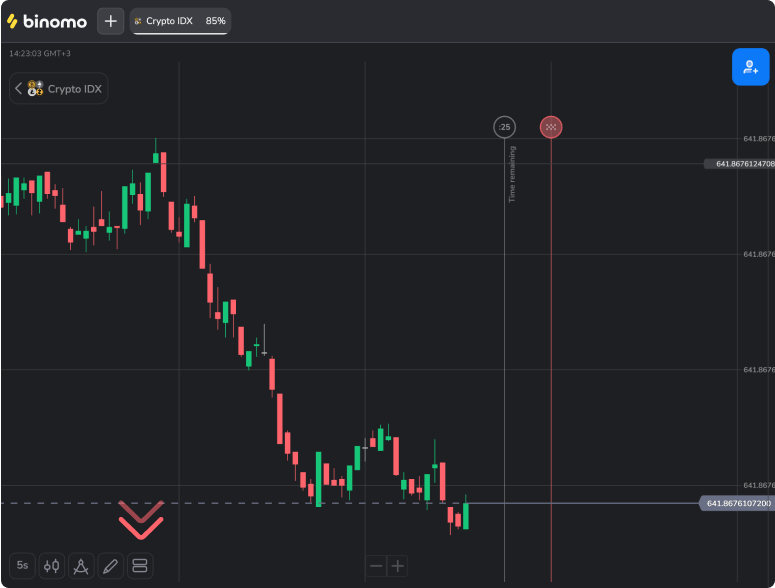
Task: Click the crypto coins icon in asset selector
Action: tap(35, 88)
